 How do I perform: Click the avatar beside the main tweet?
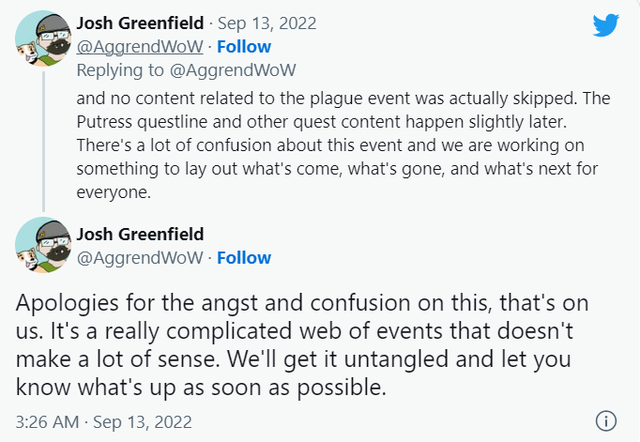click(43, 245)
